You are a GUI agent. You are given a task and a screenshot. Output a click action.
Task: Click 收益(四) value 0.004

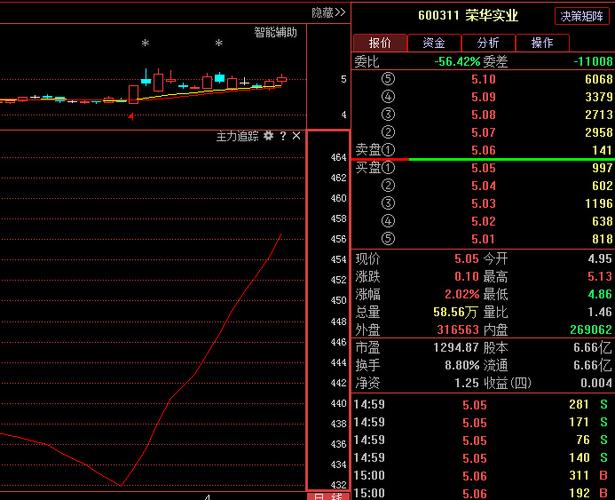(x=596, y=383)
